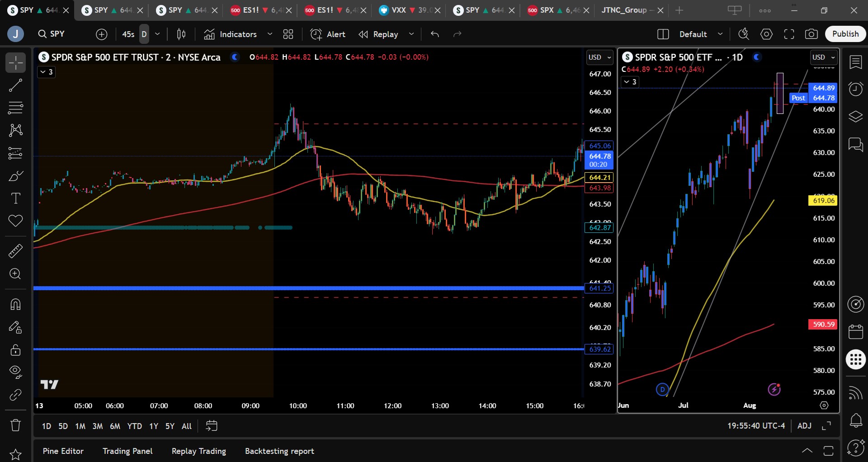Start Bar Replay mode

pos(378,34)
